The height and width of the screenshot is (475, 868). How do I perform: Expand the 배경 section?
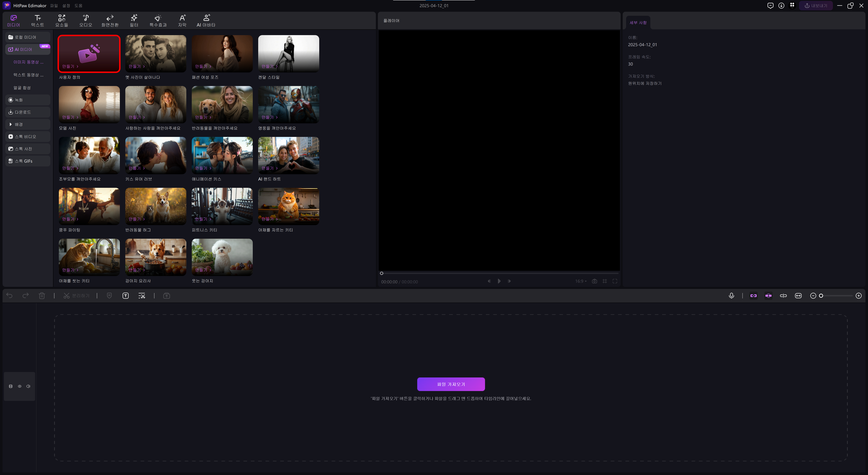click(x=28, y=124)
